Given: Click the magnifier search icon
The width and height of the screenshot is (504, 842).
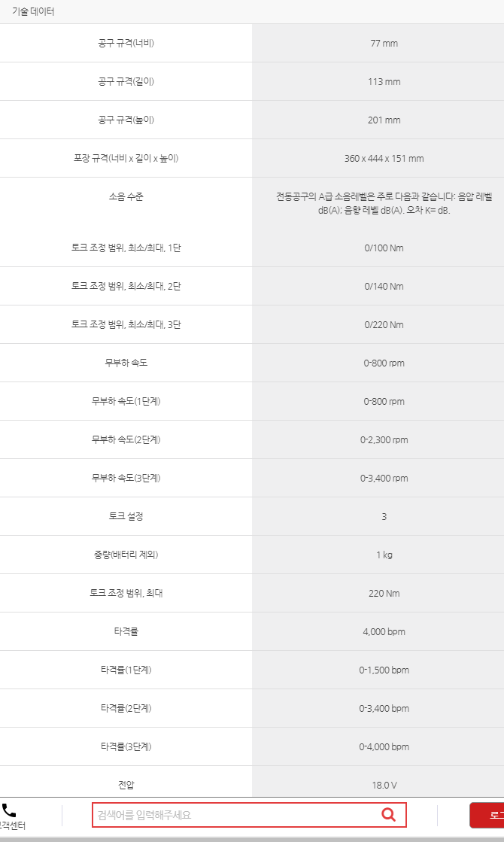Looking at the screenshot, I should [x=389, y=815].
